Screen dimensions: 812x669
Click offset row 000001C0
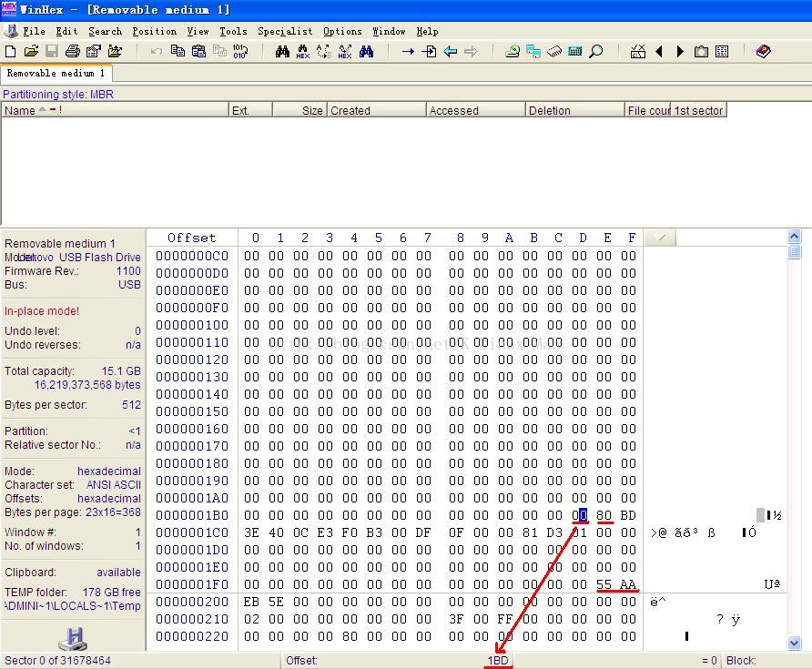pos(192,532)
